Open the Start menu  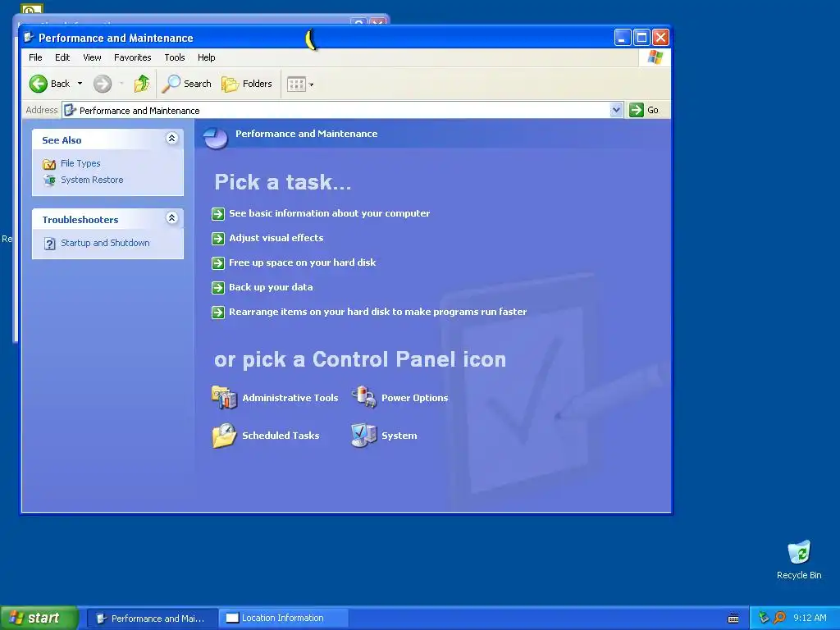tap(39, 619)
